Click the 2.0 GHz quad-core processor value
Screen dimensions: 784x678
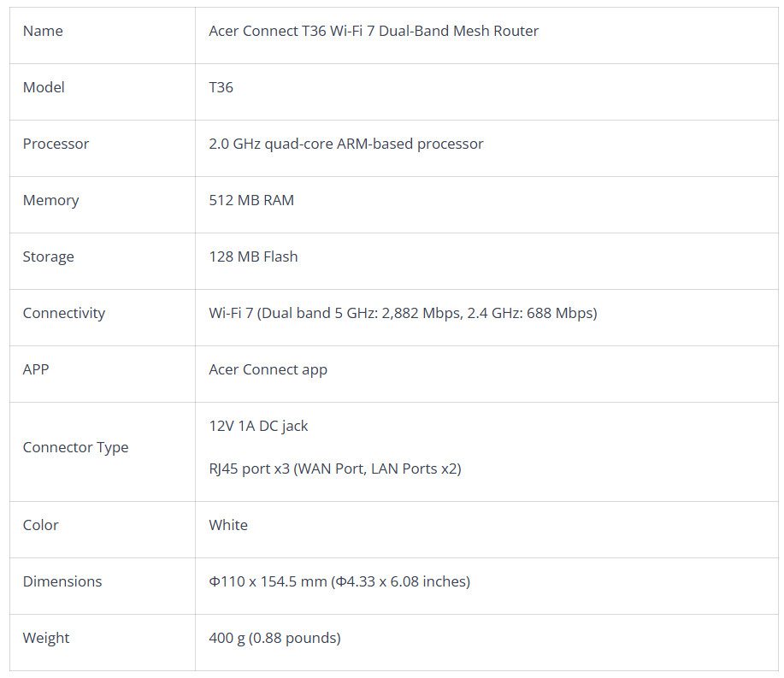point(345,144)
